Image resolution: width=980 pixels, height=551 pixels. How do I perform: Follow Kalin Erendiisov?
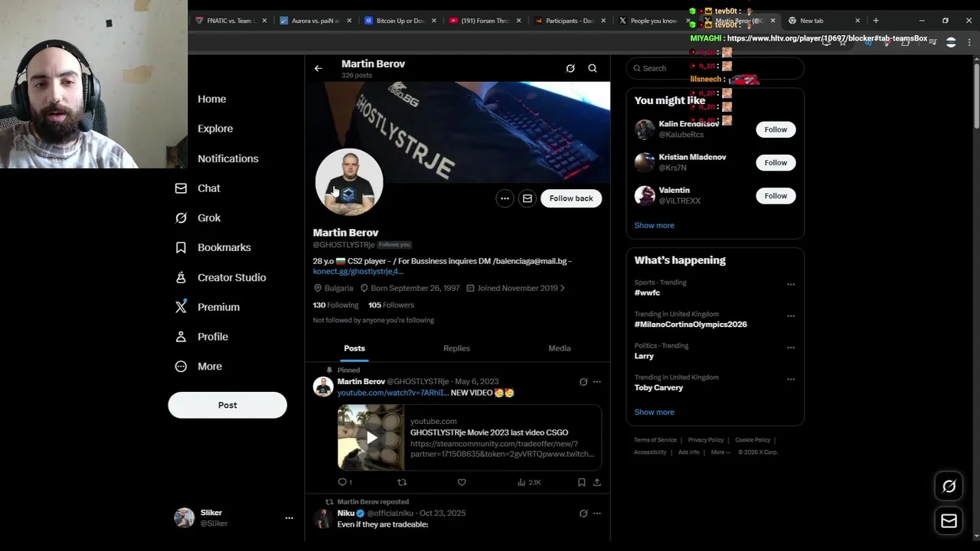pos(776,129)
